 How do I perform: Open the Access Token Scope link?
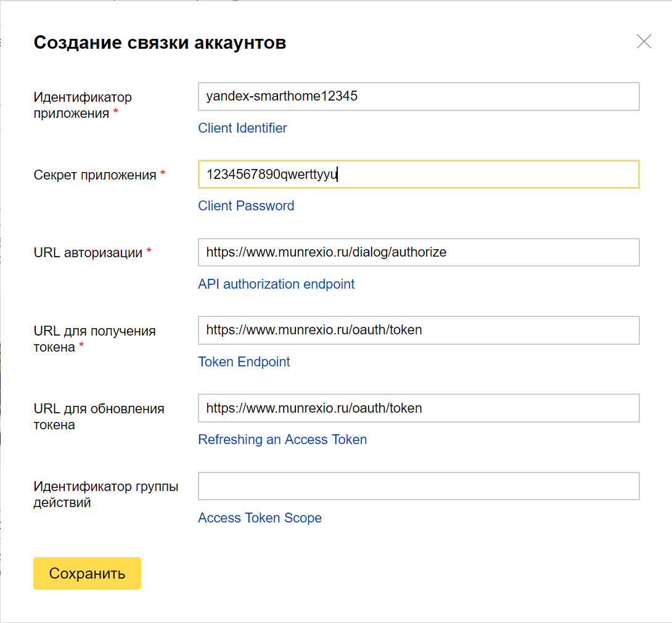pyautogui.click(x=260, y=518)
